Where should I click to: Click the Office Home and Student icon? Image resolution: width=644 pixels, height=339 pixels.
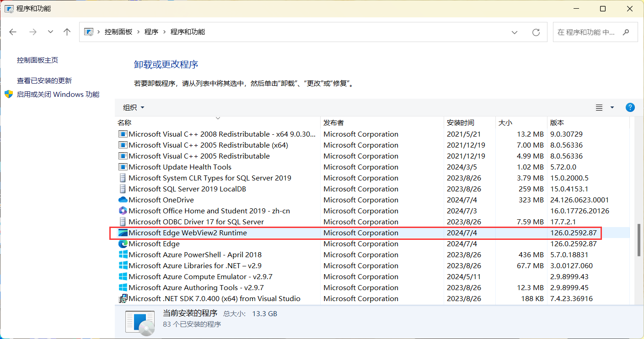coord(123,211)
